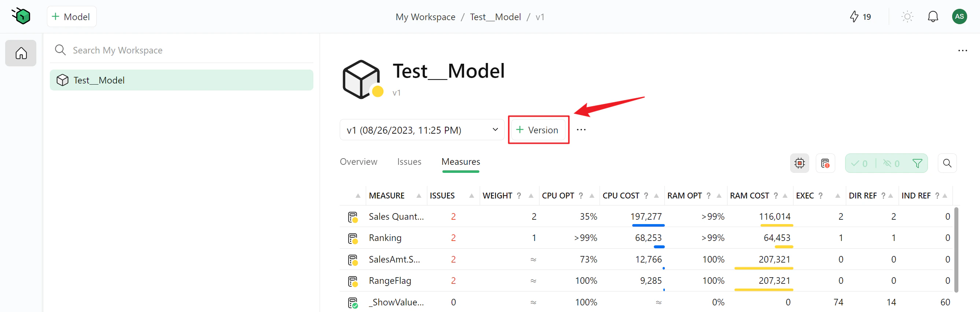Click the app logo in top-left corner

(x=21, y=16)
